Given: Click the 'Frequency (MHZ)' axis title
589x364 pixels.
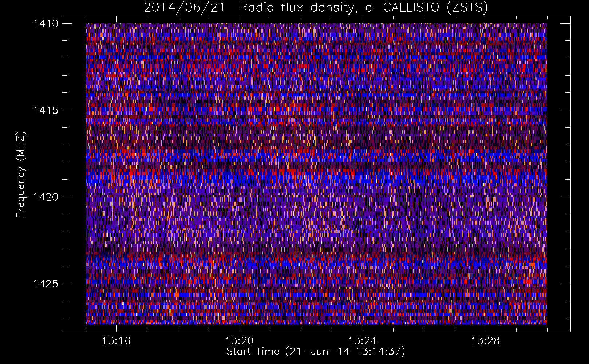Looking at the screenshot, I should click(x=21, y=175).
